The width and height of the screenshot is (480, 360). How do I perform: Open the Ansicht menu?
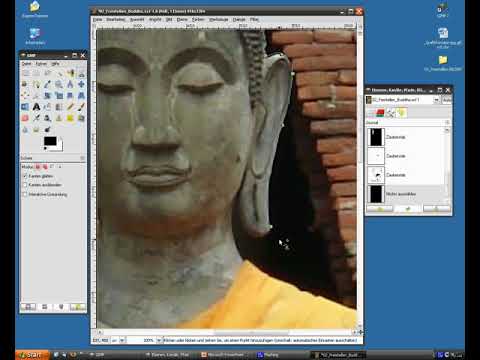155,20
